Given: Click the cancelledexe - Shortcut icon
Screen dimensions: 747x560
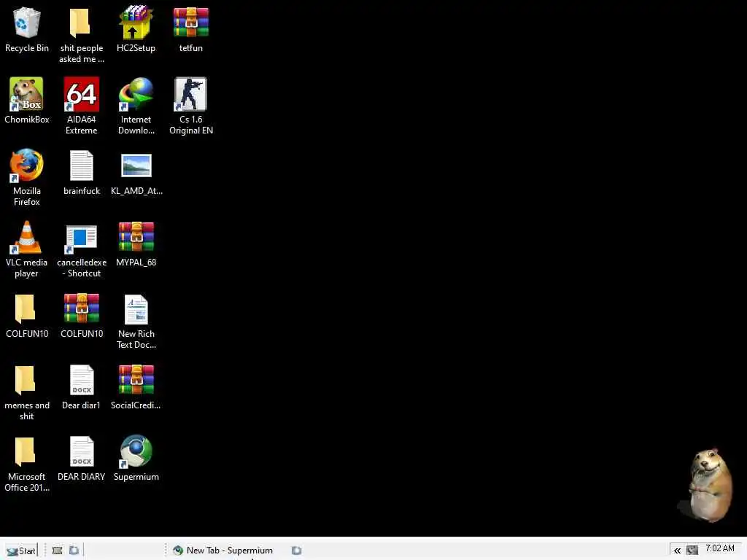Looking at the screenshot, I should tap(82, 238).
